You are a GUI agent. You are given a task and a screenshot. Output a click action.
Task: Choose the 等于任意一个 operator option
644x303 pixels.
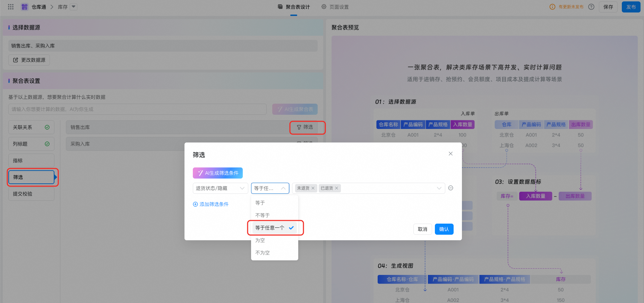pos(275,228)
